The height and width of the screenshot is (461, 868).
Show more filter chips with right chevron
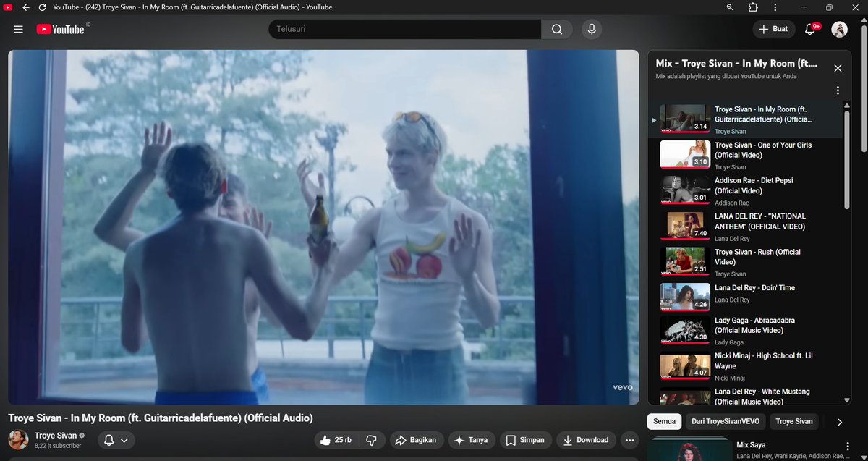(x=840, y=422)
